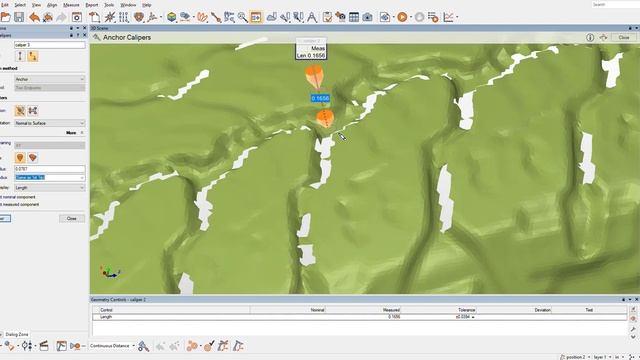The width and height of the screenshot is (640, 360).
Task: Click the info icon in Anchor Calipers bar
Action: pyautogui.click(x=590, y=38)
